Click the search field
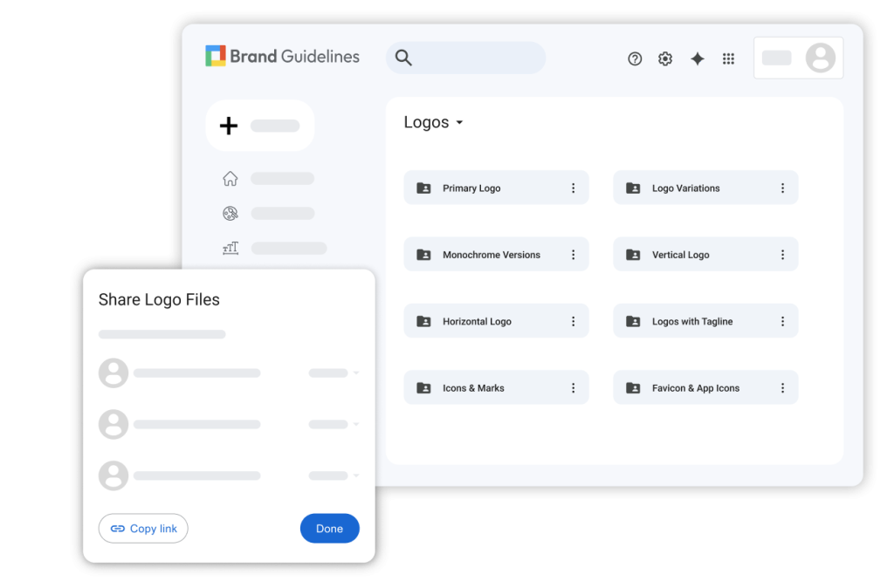This screenshot has width=894, height=588. pos(465,58)
